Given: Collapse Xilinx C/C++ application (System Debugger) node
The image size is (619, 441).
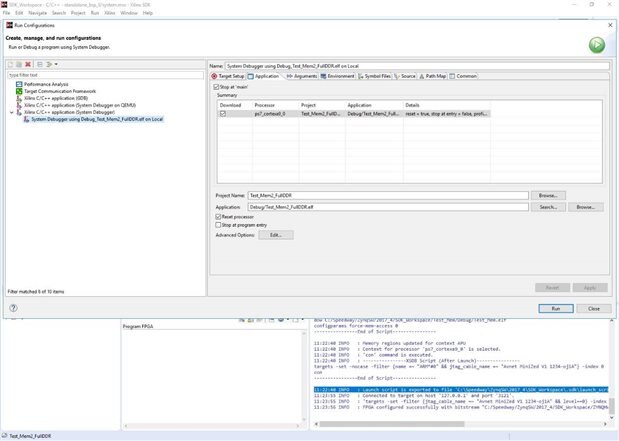Looking at the screenshot, I should click(11, 112).
